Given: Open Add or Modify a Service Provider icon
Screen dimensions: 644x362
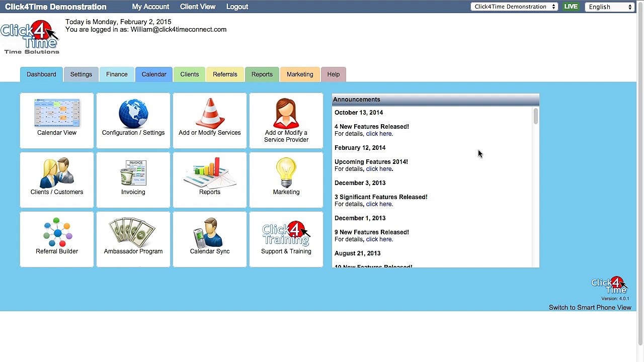Looking at the screenshot, I should pyautogui.click(x=286, y=113).
